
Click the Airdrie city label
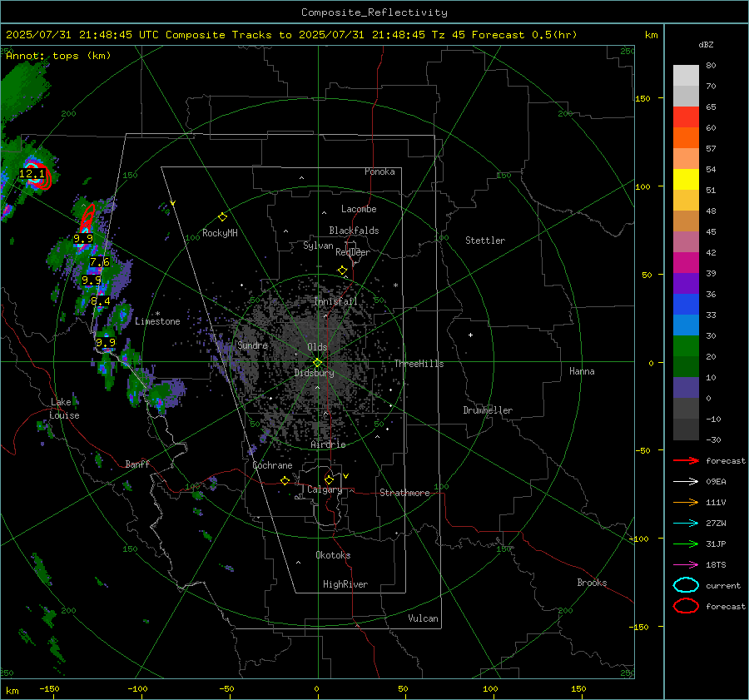(328, 444)
